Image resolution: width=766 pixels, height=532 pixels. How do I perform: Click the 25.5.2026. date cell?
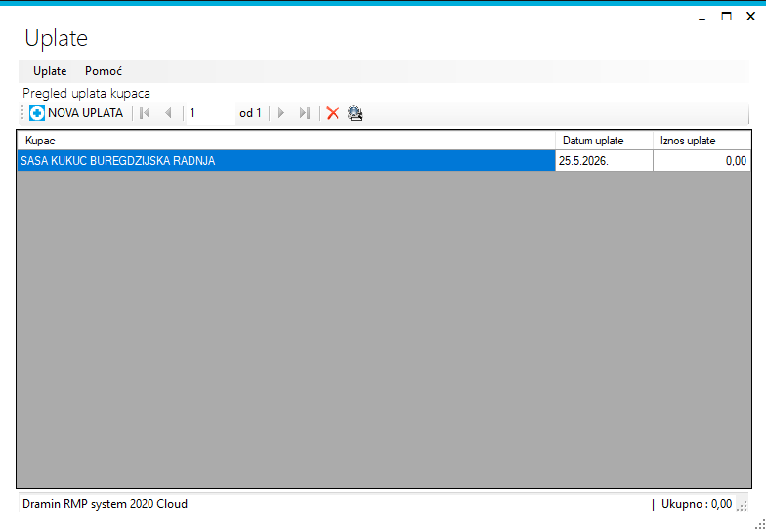pos(604,160)
